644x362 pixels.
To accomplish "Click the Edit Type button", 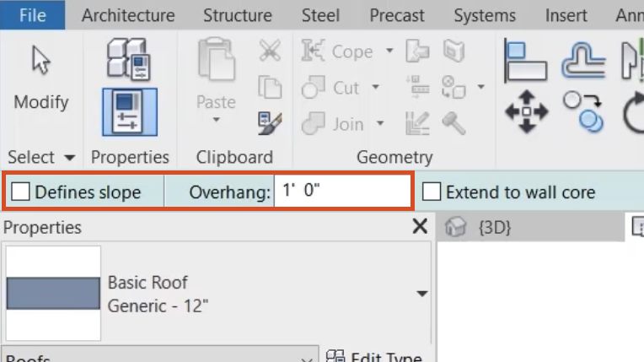I will (374, 356).
